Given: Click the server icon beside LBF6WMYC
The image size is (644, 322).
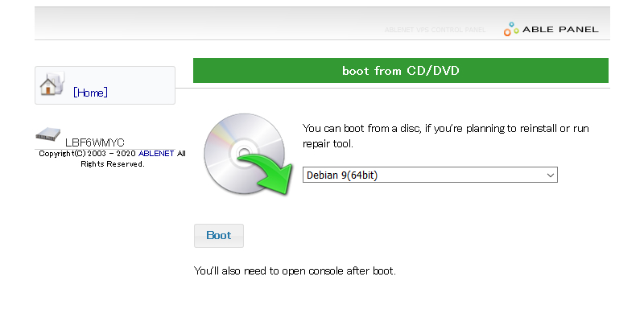Looking at the screenshot, I should (48, 137).
